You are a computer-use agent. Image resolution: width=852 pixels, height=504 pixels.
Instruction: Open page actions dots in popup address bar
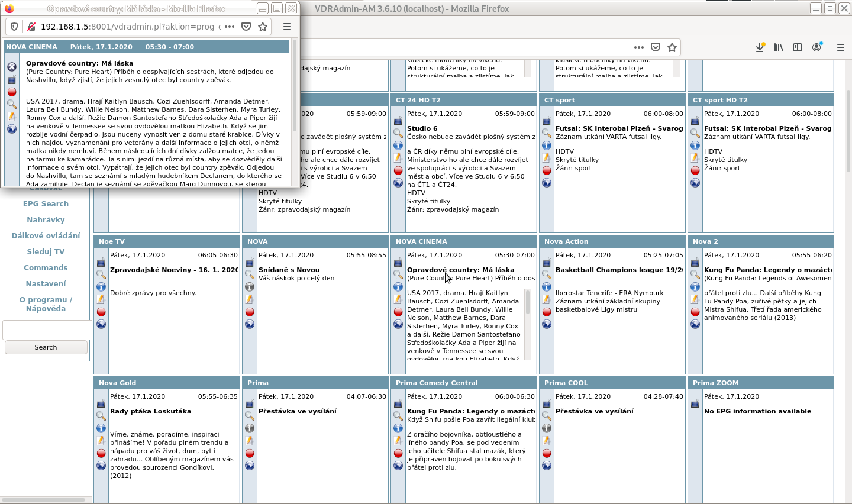pos(230,27)
